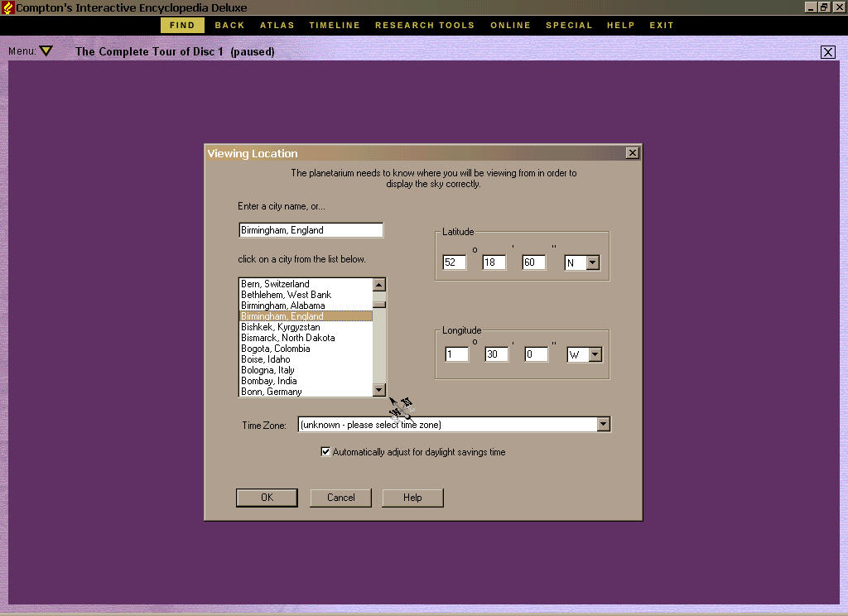The height and width of the screenshot is (616, 848).
Task: Open the Longitude hemisphere W dropdown
Action: 595,354
